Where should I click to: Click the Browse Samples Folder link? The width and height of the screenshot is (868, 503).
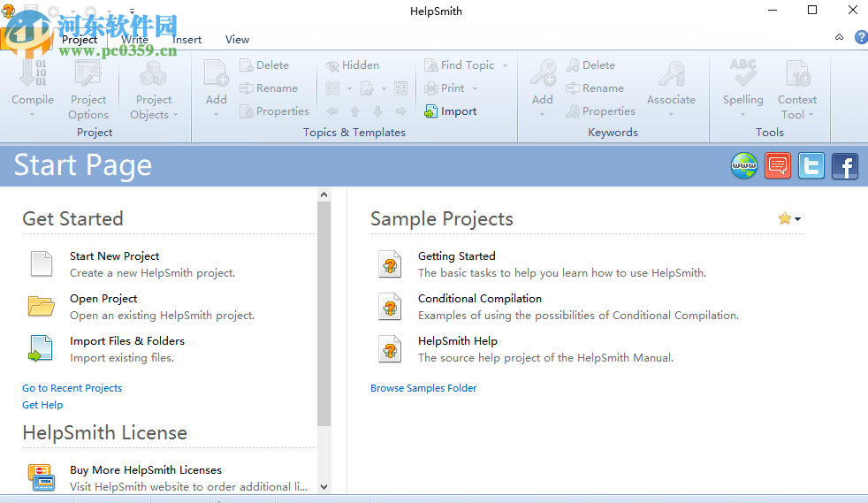[423, 388]
